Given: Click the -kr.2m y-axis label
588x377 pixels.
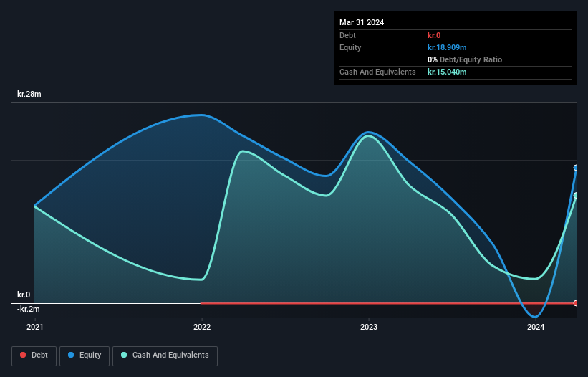Looking at the screenshot, I should tap(28, 309).
